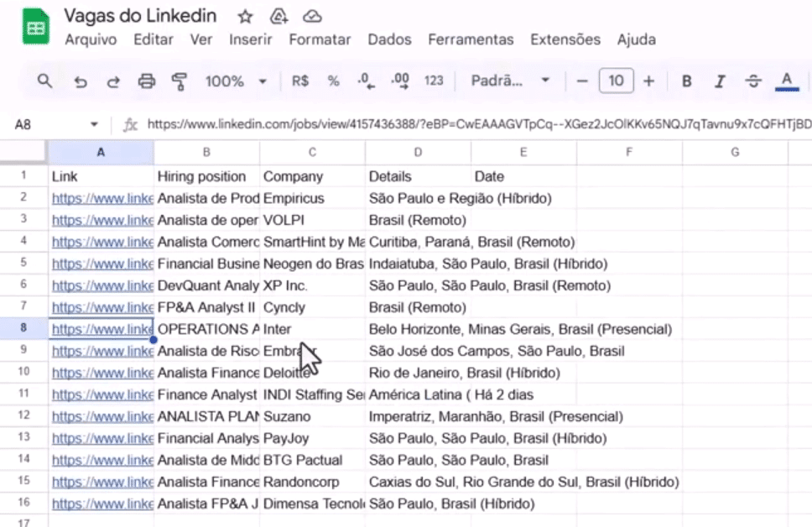The image size is (812, 527).
Task: Check the cloud save status icon
Action: [312, 17]
